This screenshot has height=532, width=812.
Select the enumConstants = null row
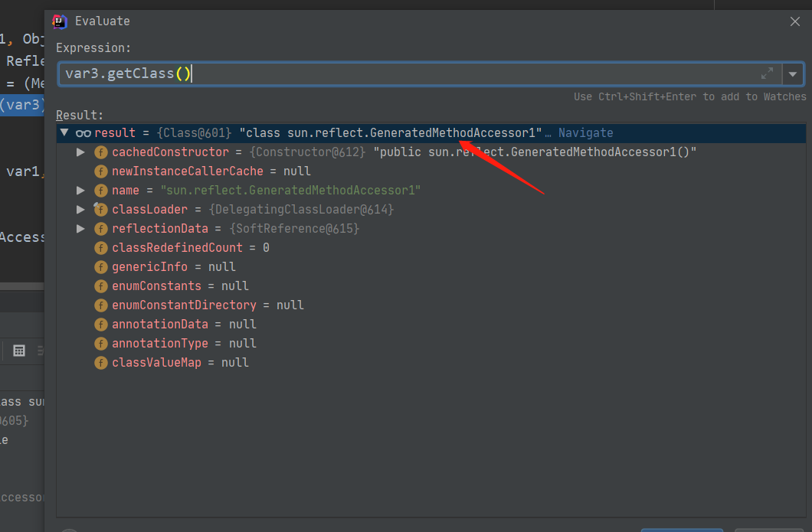(431, 286)
